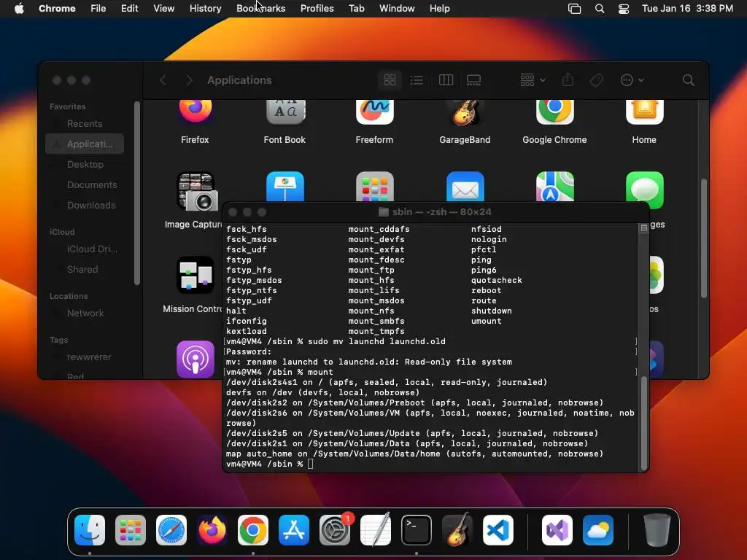
Task: Open Launchpad from the Dock
Action: pyautogui.click(x=131, y=530)
